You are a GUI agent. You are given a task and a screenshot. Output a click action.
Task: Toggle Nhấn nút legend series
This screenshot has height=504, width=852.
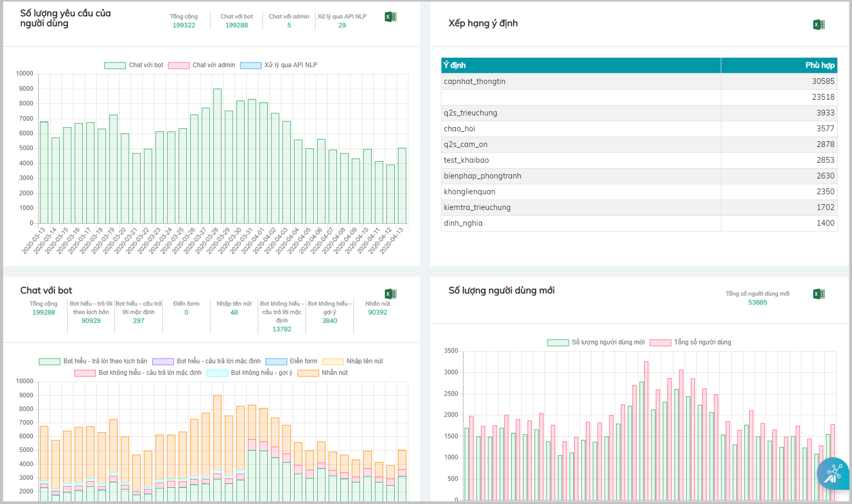323,373
